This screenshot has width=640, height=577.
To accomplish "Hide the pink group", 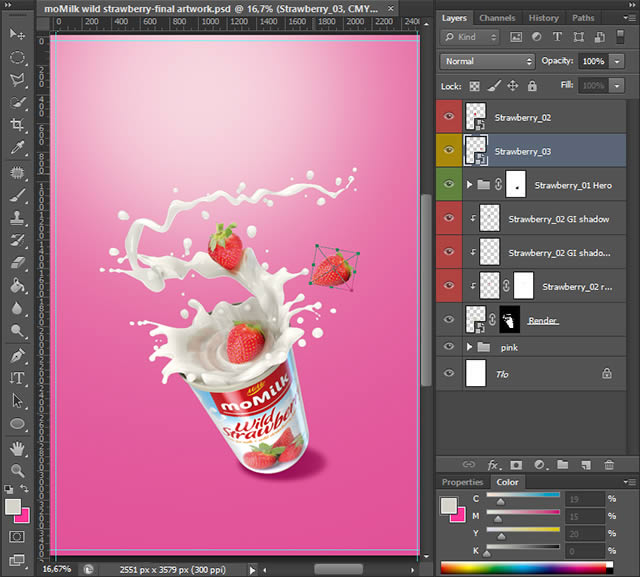I will (x=449, y=346).
